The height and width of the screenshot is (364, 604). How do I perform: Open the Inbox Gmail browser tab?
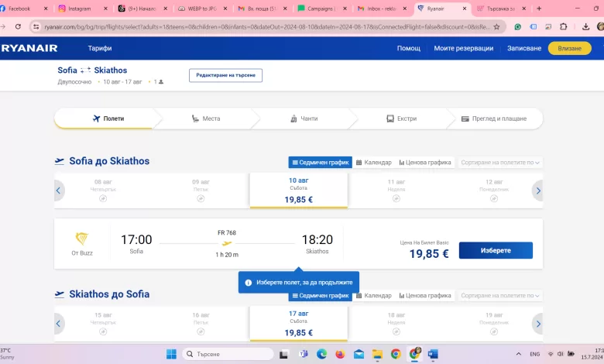click(382, 9)
